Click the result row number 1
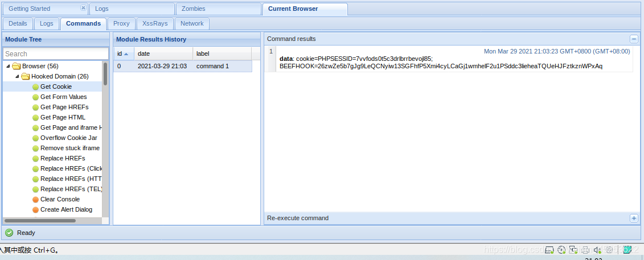Screen dimensions: 644x260 270,51
